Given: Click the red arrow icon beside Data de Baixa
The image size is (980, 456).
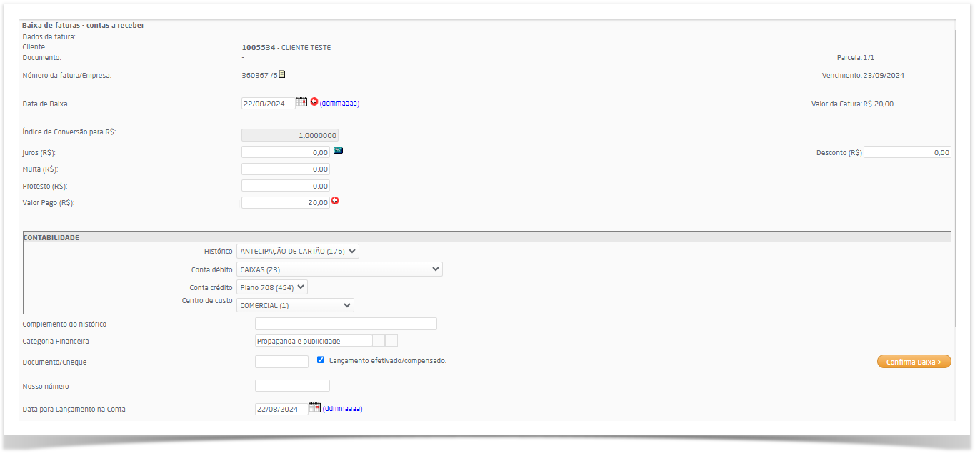Looking at the screenshot, I should pos(314,102).
